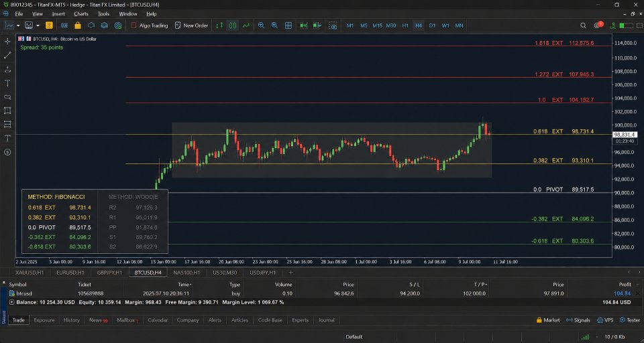The height and width of the screenshot is (343, 644).
Task: Expand the new chart dropdown arrow
Action: pos(18,25)
